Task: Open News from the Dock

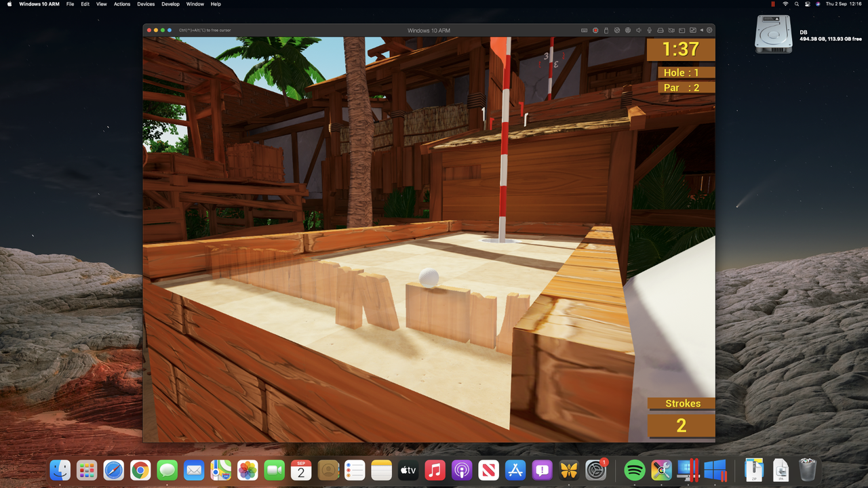Action: point(488,470)
